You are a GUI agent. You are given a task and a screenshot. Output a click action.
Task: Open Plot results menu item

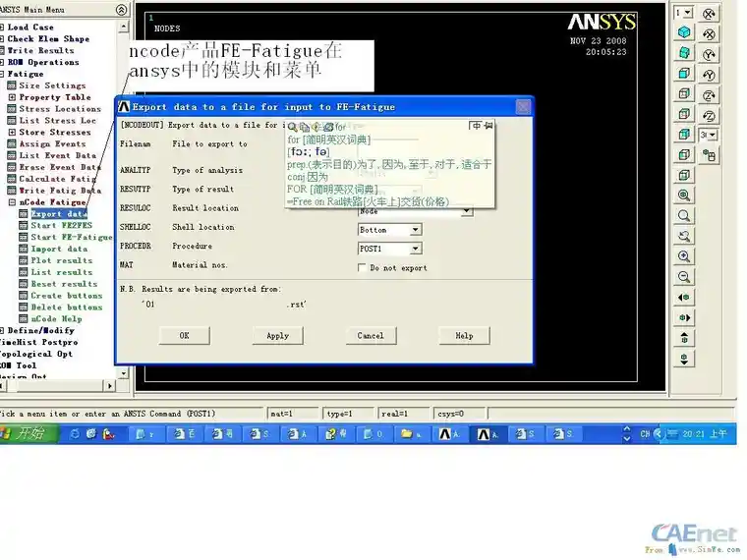point(62,260)
